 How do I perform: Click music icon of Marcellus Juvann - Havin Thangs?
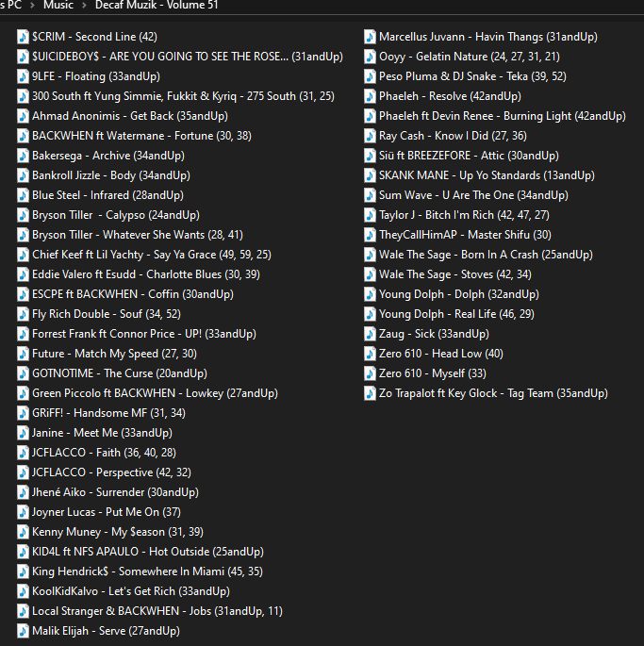coord(370,37)
